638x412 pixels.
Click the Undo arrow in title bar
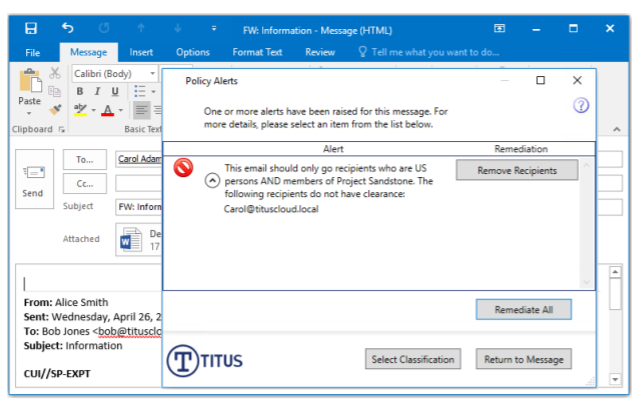68,28
